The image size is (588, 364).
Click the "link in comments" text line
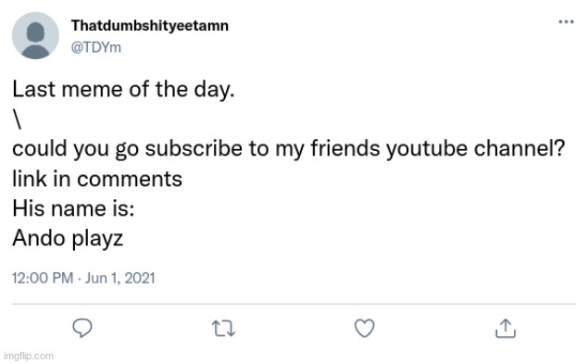[x=97, y=179]
